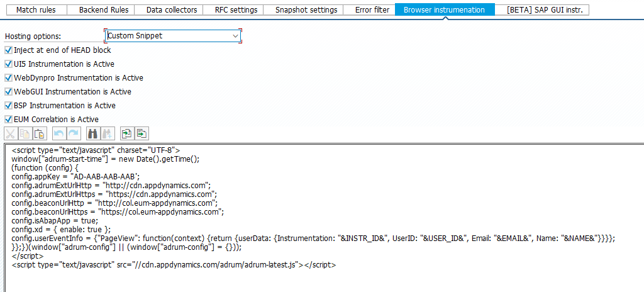Open the Snapshot settings tab
The height and width of the screenshot is (292, 644).
(x=306, y=10)
